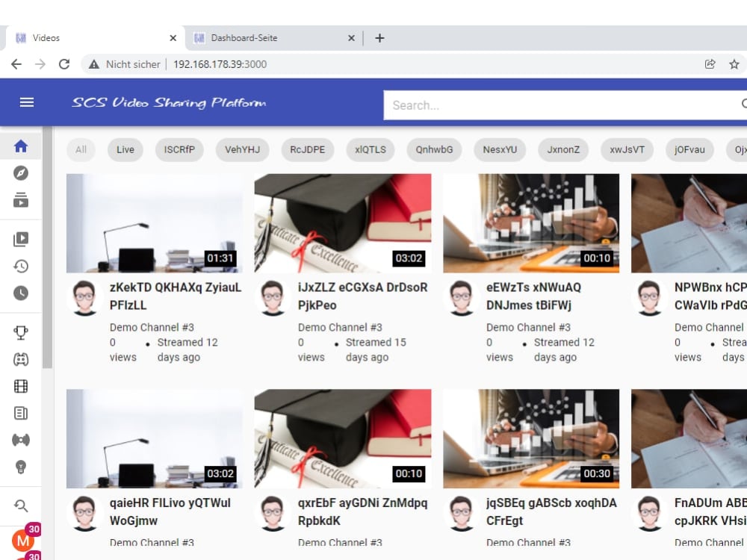The height and width of the screenshot is (560, 747).
Task: Reload the page
Action: (x=64, y=64)
